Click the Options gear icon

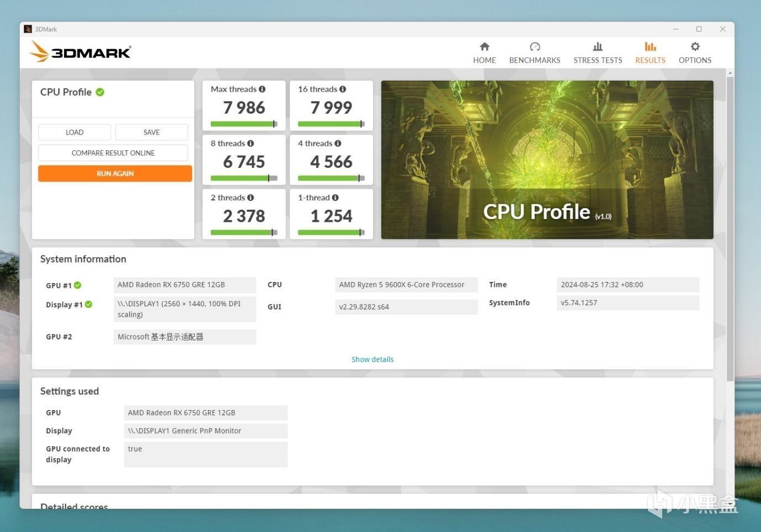pos(695,46)
